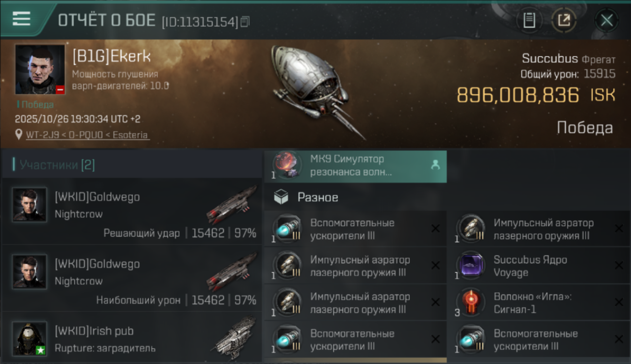The width and height of the screenshot is (631, 364).
Task: Click the Succubus Ядро Voyage icon
Action: (470, 266)
